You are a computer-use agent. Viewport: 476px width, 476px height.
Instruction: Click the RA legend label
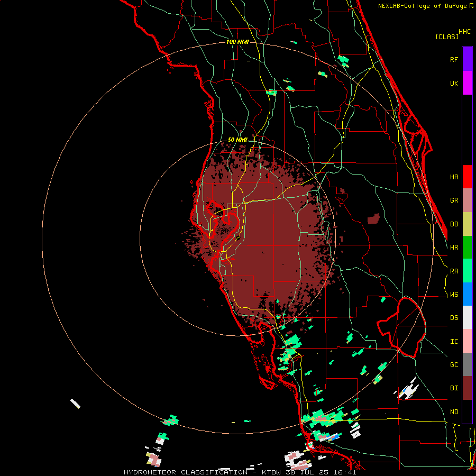[x=454, y=271]
